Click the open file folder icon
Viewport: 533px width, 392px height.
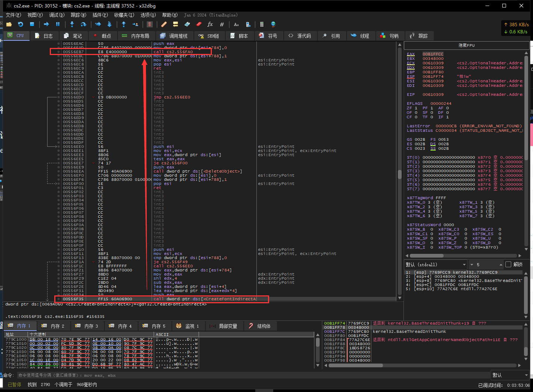pyautogui.click(x=9, y=24)
